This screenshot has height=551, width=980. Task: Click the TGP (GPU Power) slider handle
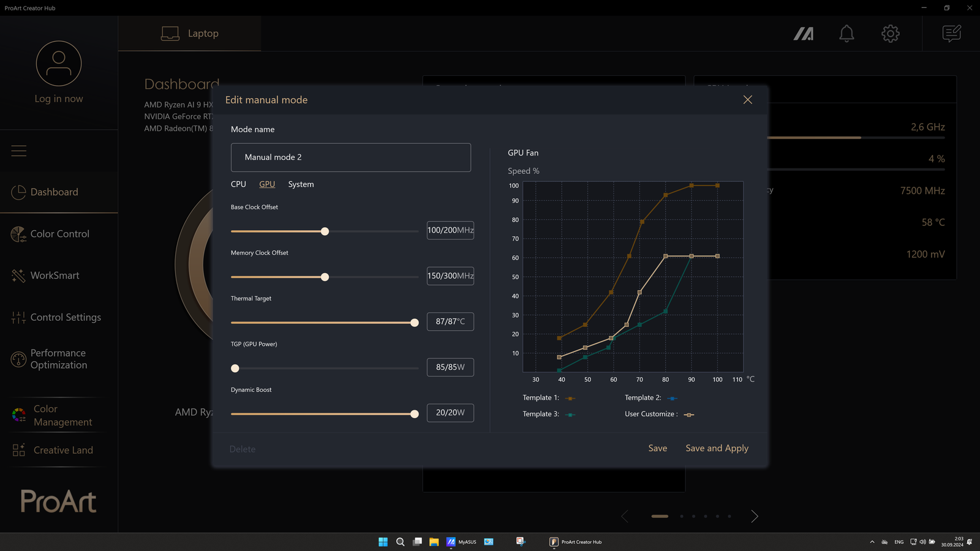[235, 369]
